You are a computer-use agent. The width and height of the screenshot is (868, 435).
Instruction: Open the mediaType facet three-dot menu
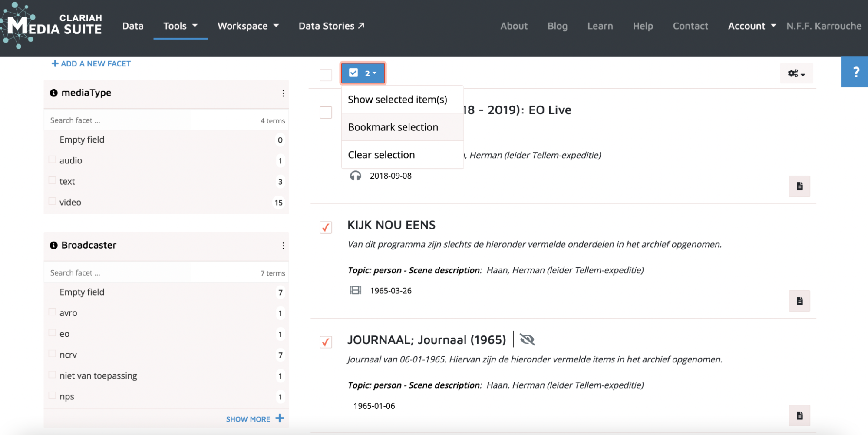[x=283, y=93]
